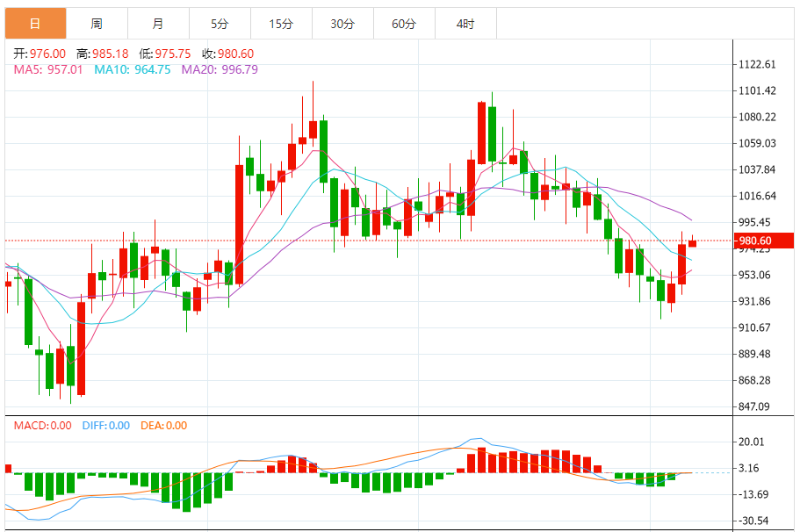Click the 953.06 price axis label

(754, 275)
